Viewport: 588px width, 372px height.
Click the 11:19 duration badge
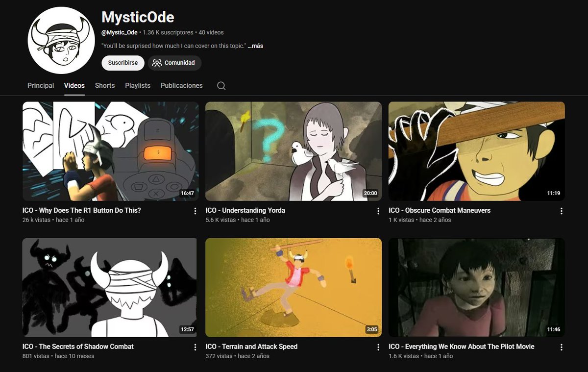[x=554, y=194]
